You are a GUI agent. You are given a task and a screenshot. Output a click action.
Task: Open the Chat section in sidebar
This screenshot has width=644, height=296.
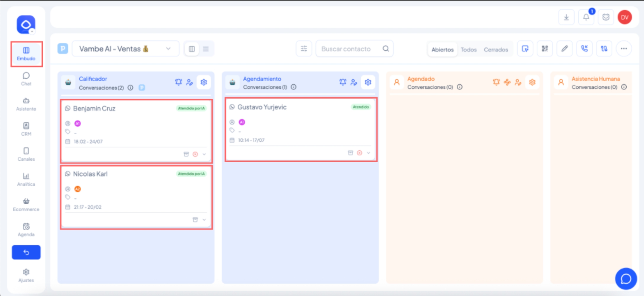[26, 79]
